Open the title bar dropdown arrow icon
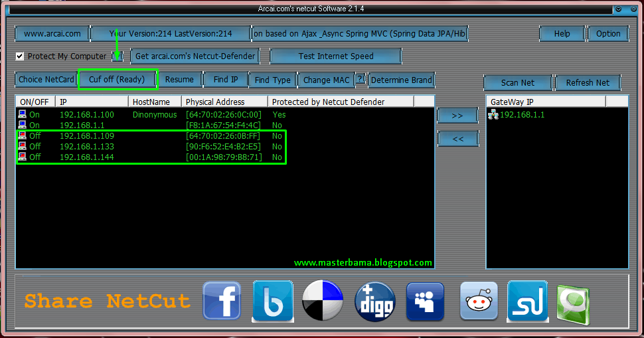This screenshot has height=338, width=644. 619,9
